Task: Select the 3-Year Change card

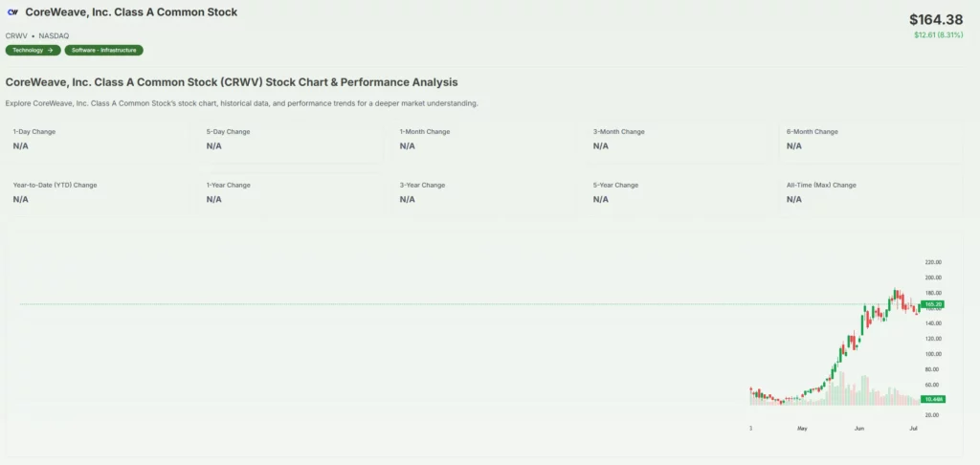Action: pyautogui.click(x=483, y=192)
